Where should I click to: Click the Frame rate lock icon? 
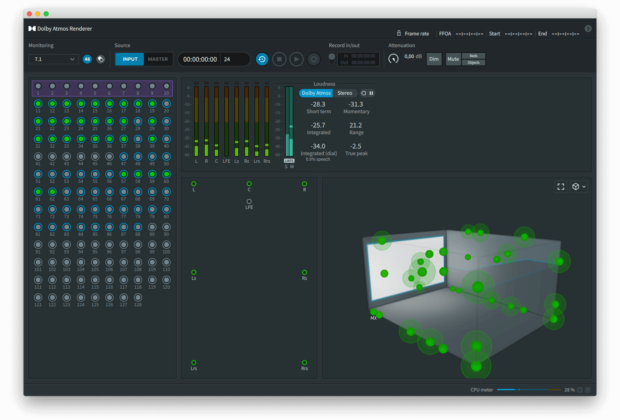[x=399, y=33]
